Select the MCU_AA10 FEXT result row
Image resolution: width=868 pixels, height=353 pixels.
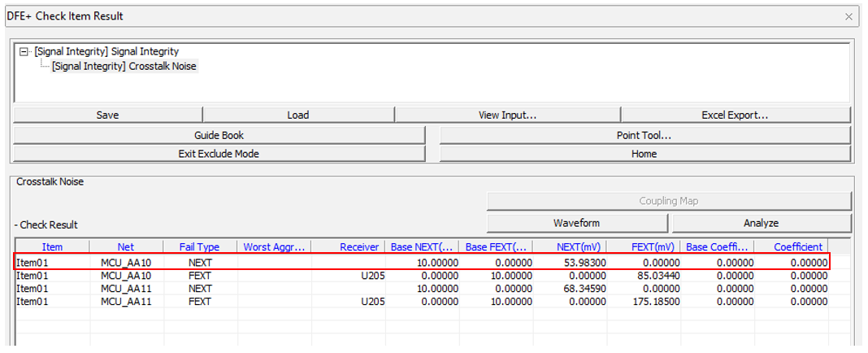tap(126, 276)
